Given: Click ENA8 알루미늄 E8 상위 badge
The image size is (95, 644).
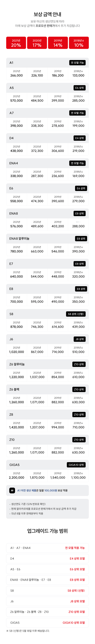Looking at the screenshot, I should coord(81,238).
